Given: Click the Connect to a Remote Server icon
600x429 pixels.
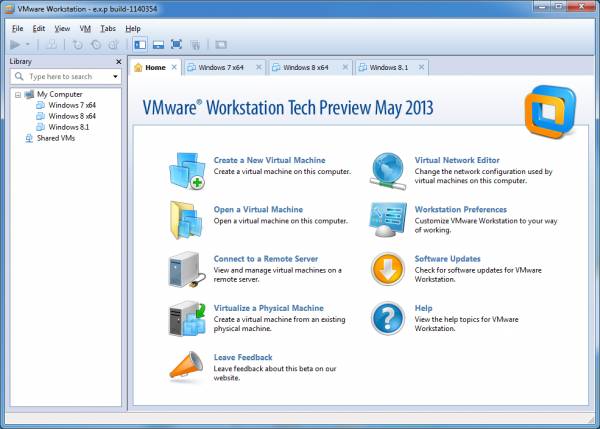Looking at the screenshot, I should tap(185, 269).
